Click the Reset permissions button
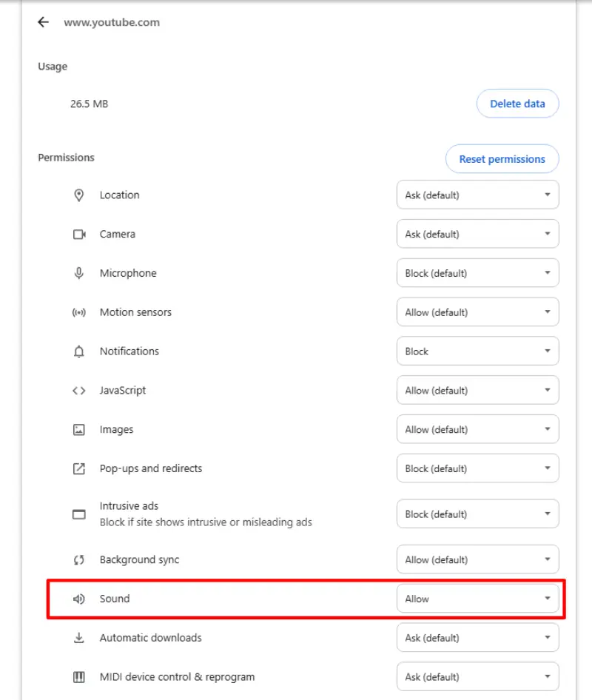592x700 pixels. coord(502,159)
